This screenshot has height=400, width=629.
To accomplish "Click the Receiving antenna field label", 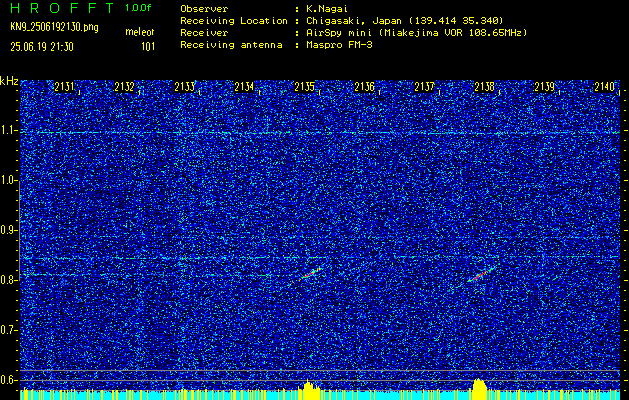I will point(231,45).
